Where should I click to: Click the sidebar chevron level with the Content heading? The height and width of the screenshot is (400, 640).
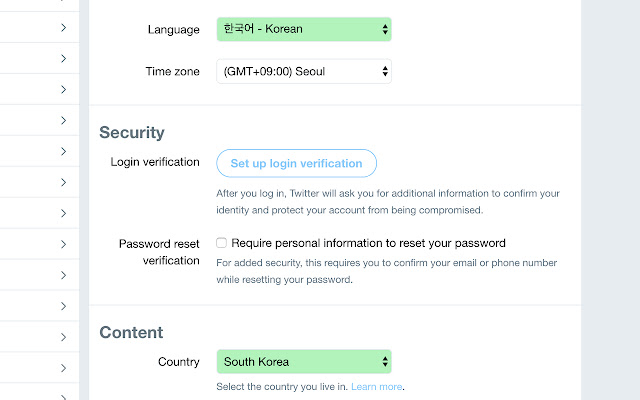[x=63, y=337]
